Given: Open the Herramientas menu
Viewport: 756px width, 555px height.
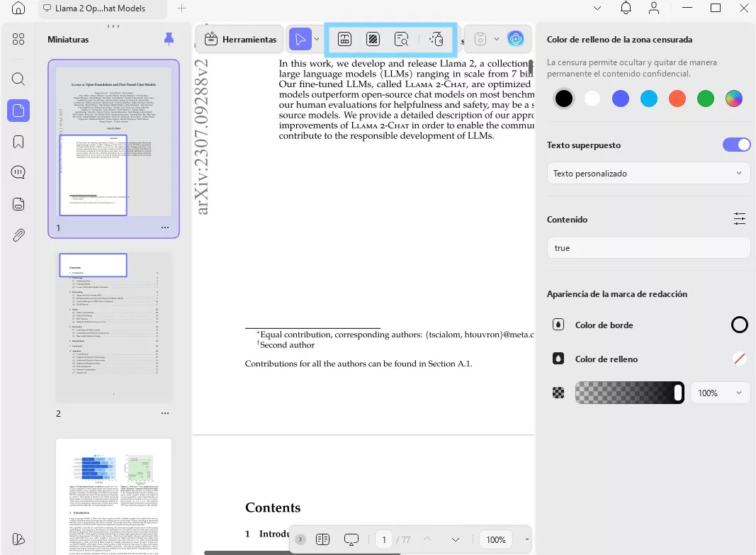Looking at the screenshot, I should pos(240,39).
